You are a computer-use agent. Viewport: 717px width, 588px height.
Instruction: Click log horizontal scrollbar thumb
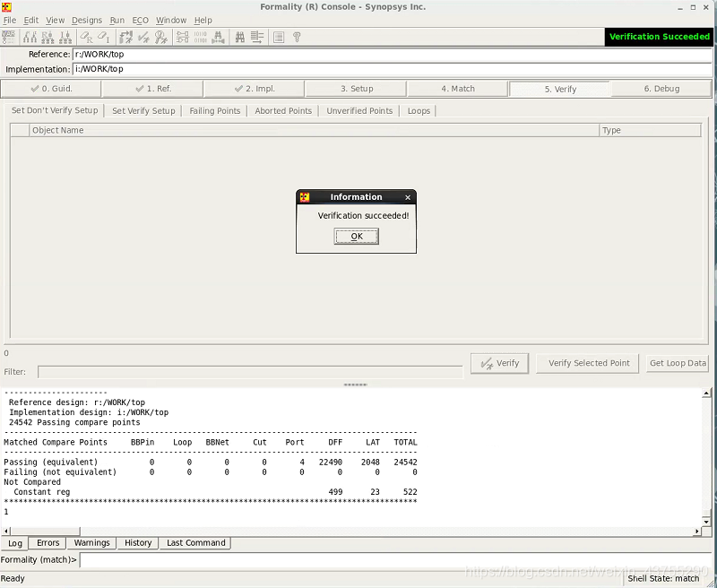pyautogui.click(x=45, y=531)
